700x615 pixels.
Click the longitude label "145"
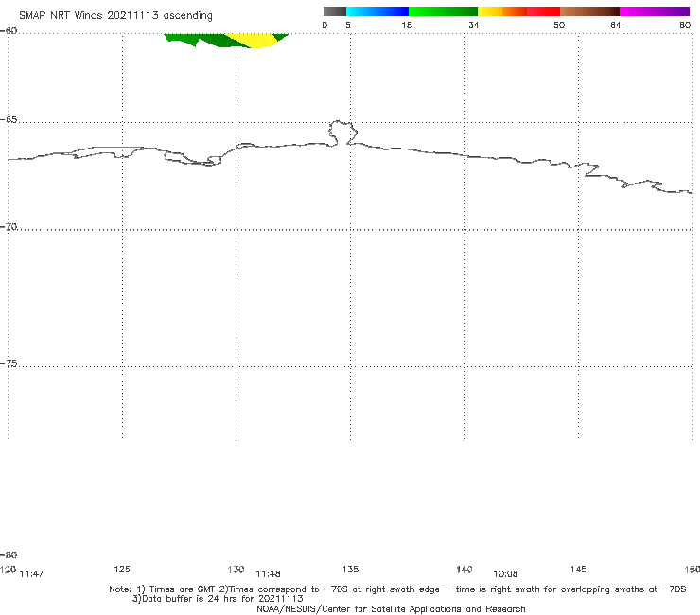[x=579, y=569]
